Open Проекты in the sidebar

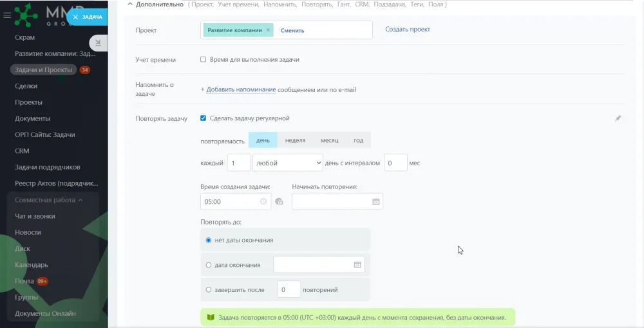coord(28,102)
